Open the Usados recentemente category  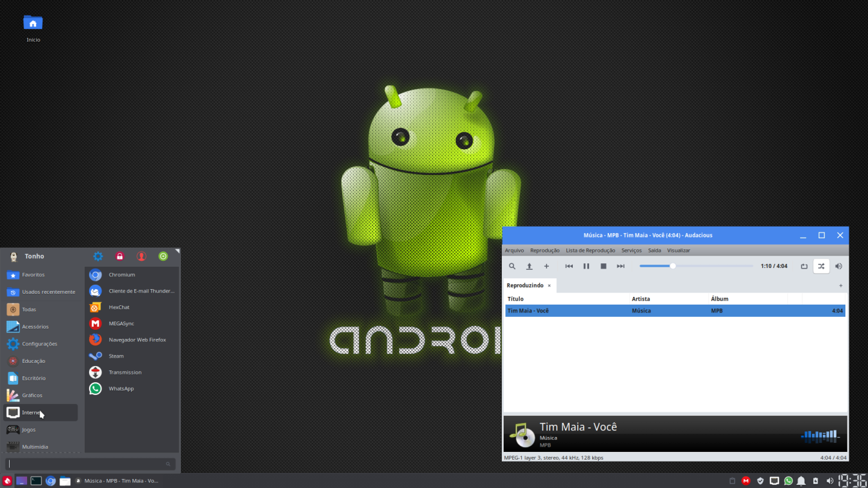[x=41, y=292]
